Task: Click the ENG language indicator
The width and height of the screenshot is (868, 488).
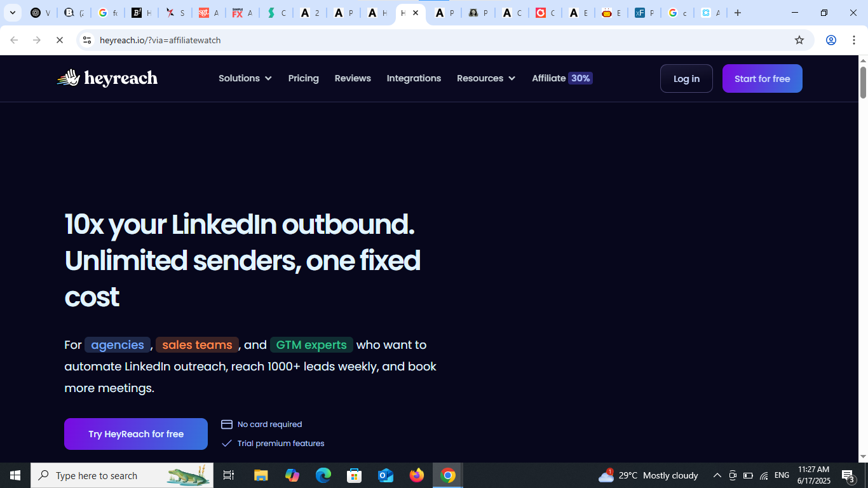Action: [x=782, y=475]
